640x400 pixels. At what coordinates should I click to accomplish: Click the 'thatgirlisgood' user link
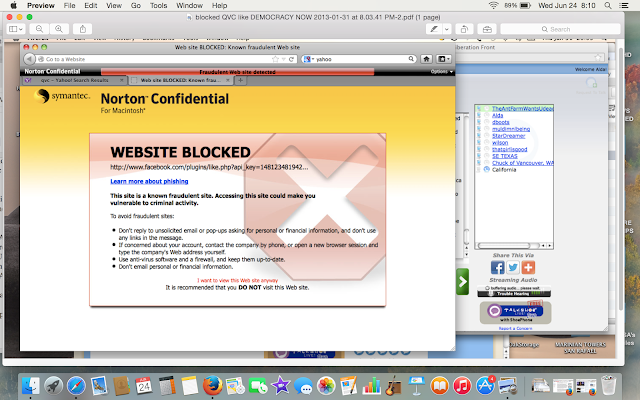509,149
